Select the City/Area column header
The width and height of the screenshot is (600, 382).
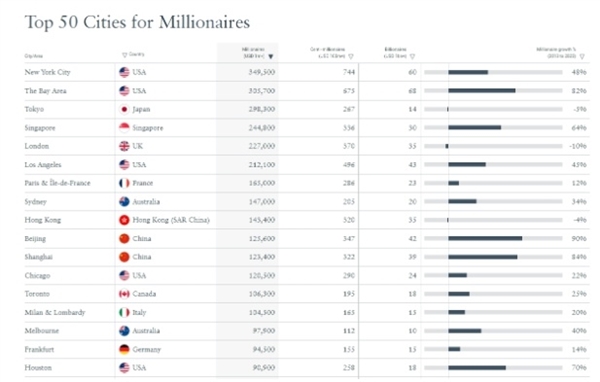(34, 56)
